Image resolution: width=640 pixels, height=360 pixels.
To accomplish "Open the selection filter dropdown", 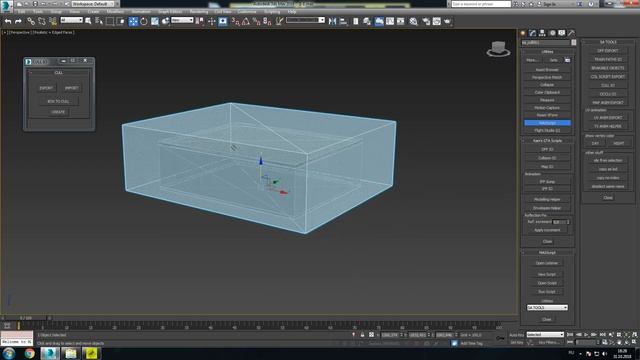I will pos(71,20).
